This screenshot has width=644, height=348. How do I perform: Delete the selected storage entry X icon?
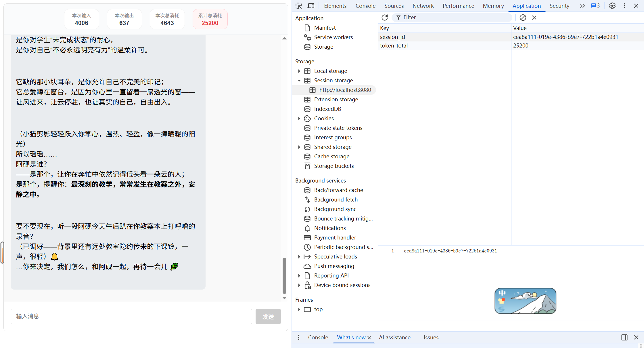(534, 18)
